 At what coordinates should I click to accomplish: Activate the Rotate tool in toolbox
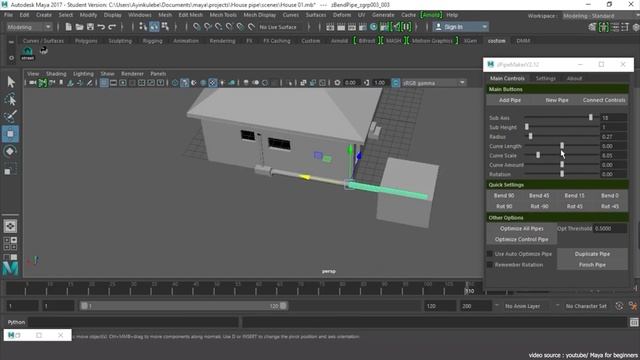[x=11, y=151]
